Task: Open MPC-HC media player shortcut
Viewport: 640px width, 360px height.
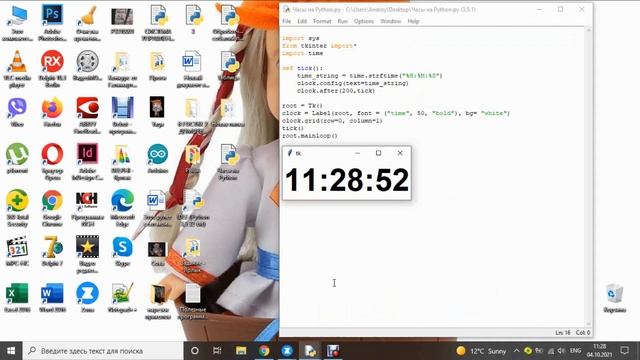Action: coord(17,251)
